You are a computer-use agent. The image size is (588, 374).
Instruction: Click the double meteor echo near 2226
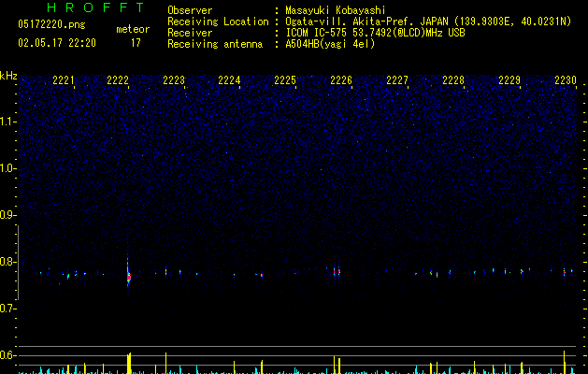[x=337, y=271]
